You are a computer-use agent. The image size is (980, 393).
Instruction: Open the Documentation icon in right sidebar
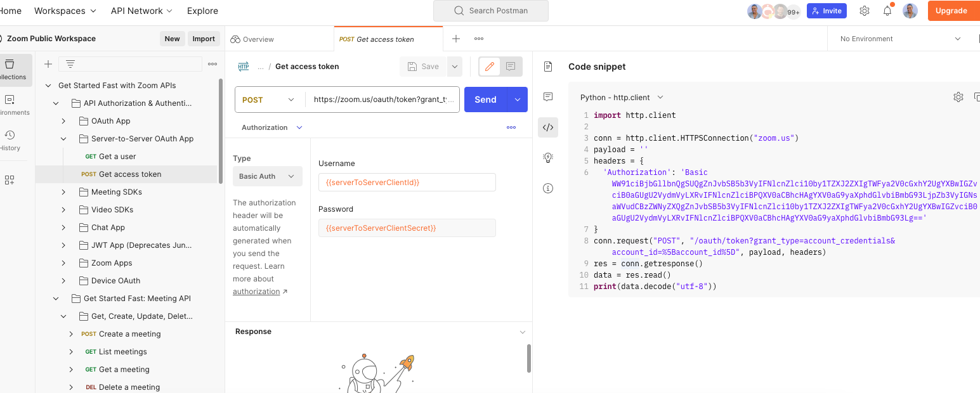point(549,67)
